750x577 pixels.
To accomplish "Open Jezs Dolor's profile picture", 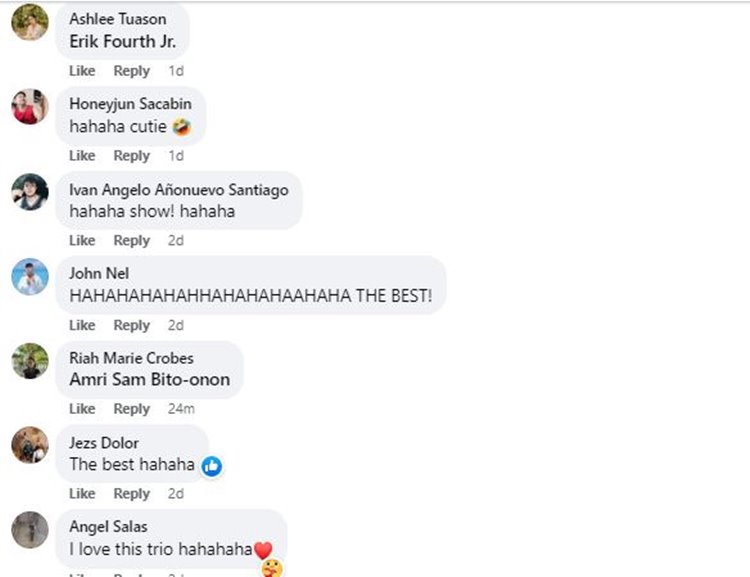I will 30,445.
